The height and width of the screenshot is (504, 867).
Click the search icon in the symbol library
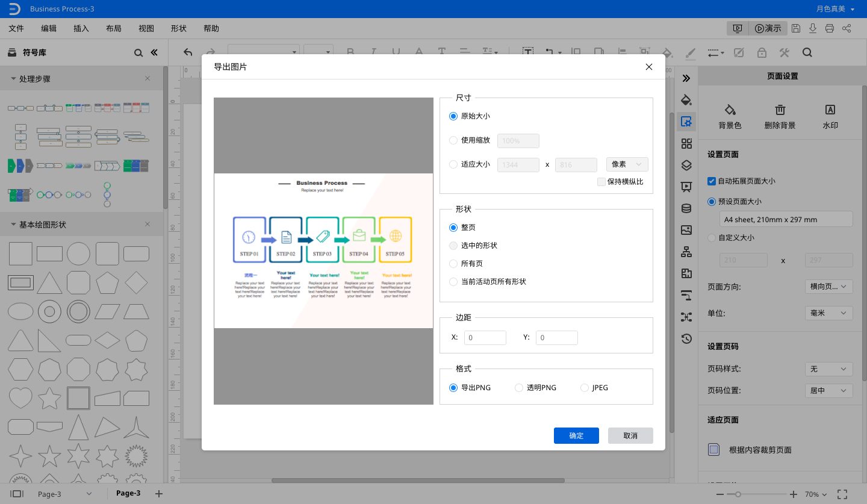[138, 53]
